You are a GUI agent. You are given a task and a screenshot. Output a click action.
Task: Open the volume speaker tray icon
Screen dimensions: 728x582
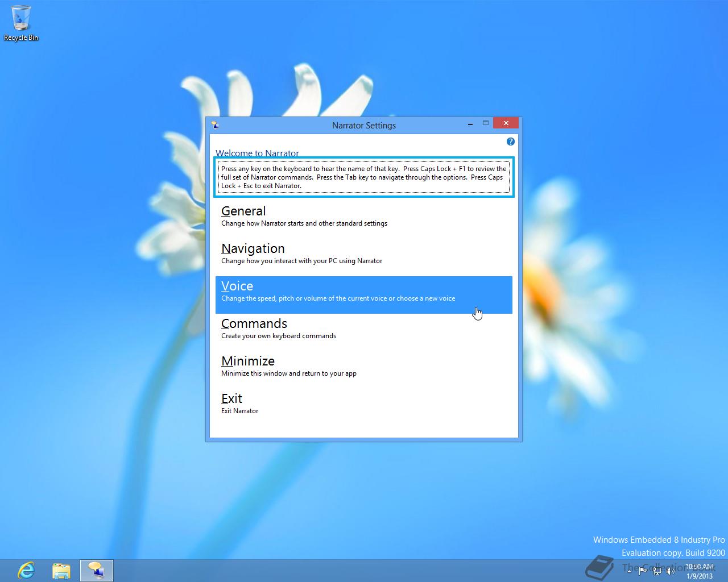tap(671, 570)
